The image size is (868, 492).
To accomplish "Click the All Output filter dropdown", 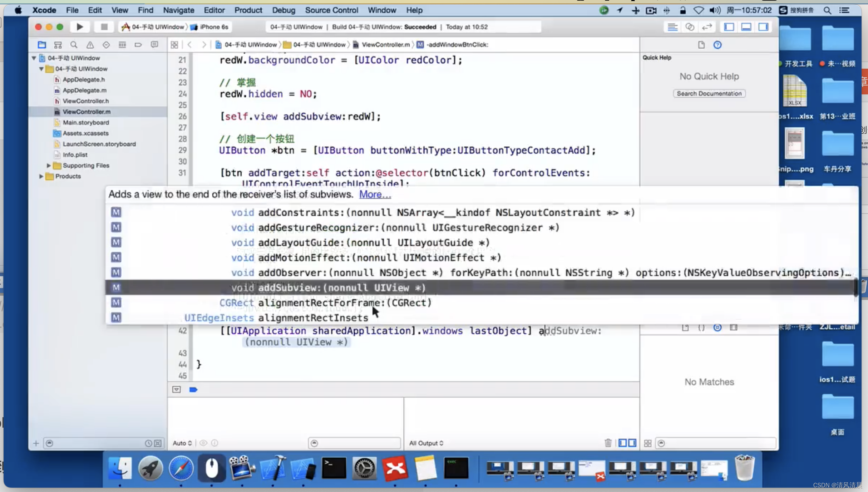I will pyautogui.click(x=426, y=443).
